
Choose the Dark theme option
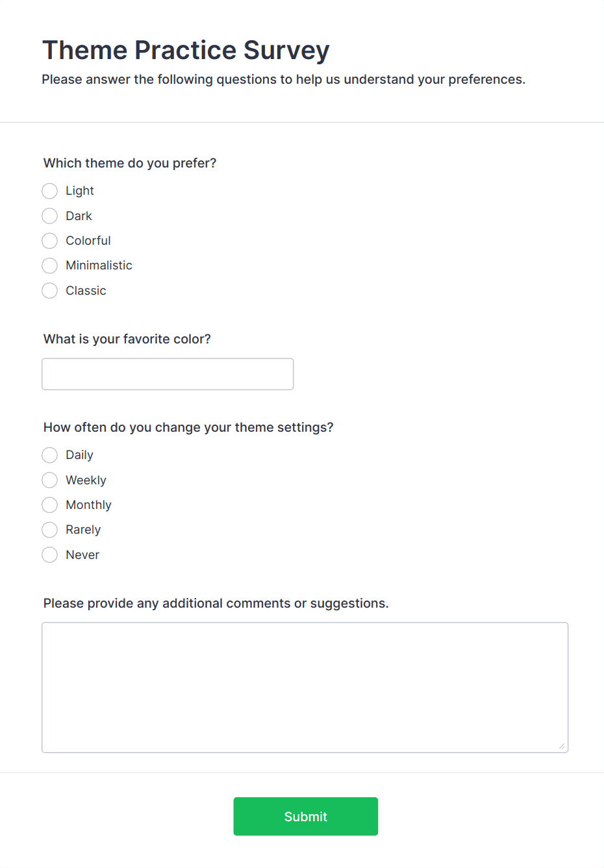pos(50,216)
